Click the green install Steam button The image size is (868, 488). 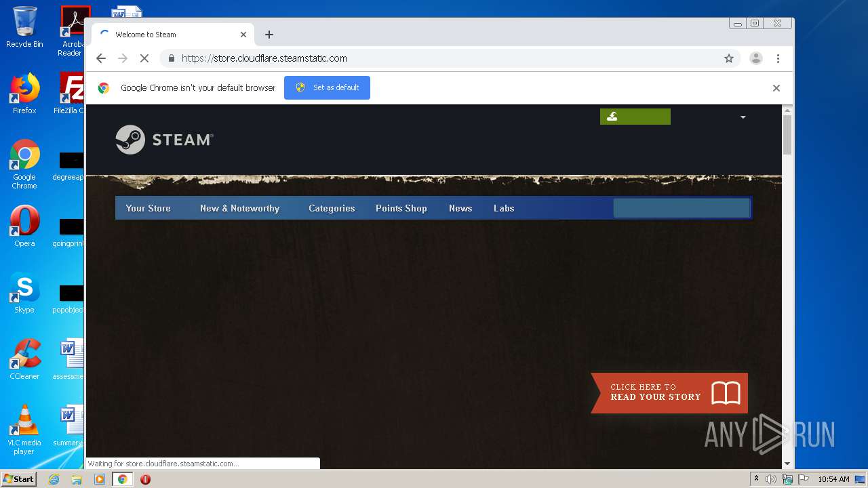[x=635, y=117]
